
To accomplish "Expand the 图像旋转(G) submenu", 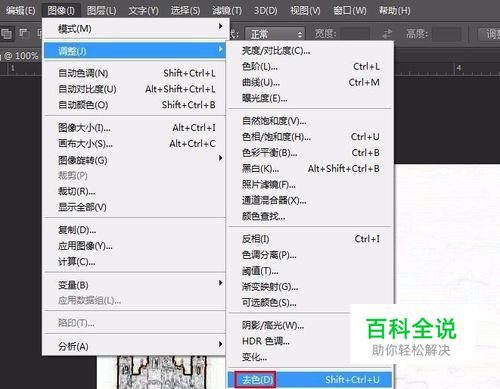I will click(x=134, y=160).
